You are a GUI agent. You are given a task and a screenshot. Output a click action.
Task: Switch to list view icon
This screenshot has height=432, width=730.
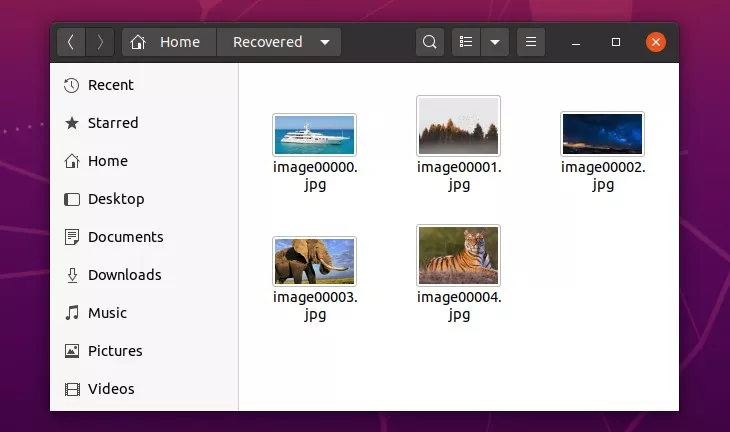pyautogui.click(x=466, y=42)
